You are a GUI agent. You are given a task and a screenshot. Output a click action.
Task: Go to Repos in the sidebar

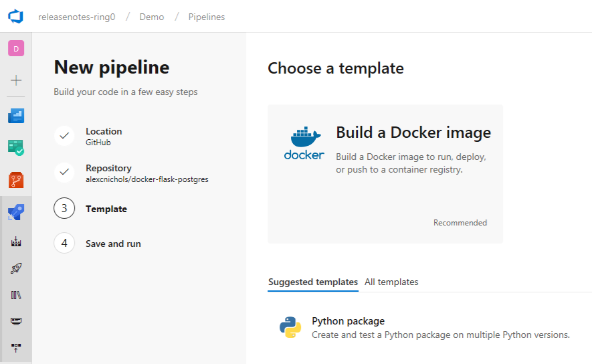(x=16, y=180)
